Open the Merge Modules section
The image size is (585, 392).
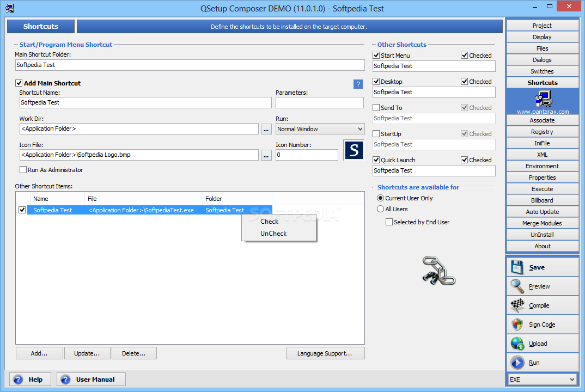542,223
